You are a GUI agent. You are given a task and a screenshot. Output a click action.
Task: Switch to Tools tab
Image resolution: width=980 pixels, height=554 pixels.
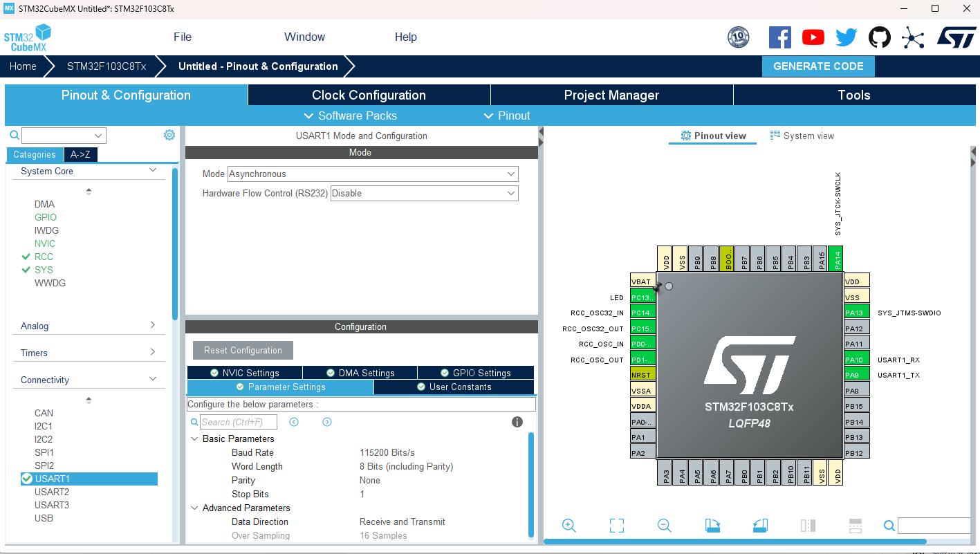pyautogui.click(x=854, y=95)
